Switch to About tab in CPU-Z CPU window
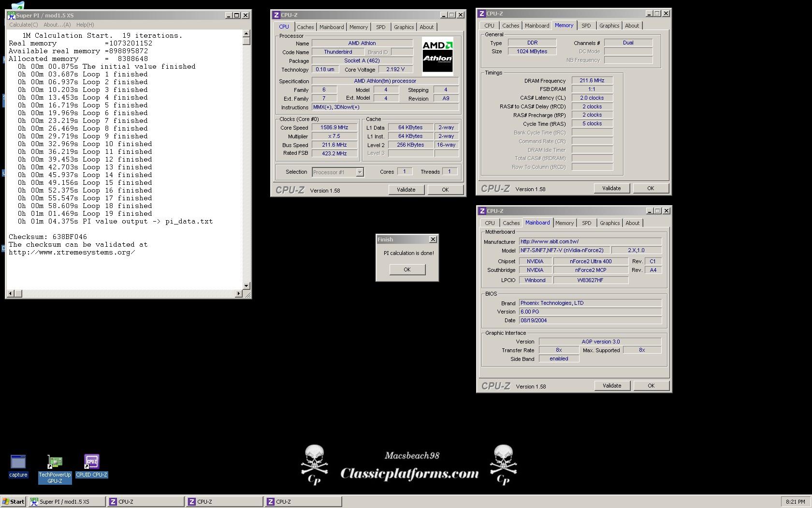 pyautogui.click(x=426, y=27)
